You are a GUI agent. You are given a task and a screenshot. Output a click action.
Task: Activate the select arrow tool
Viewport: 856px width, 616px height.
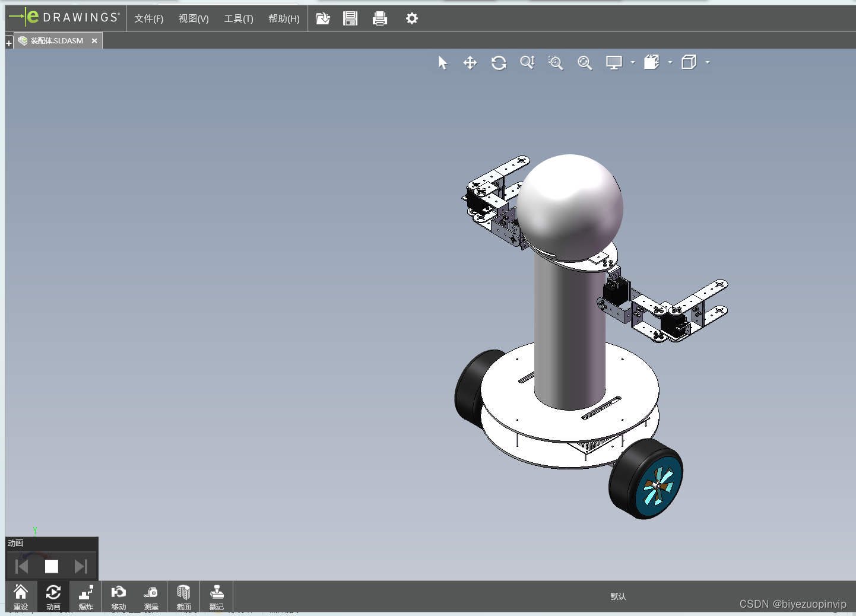pyautogui.click(x=442, y=62)
